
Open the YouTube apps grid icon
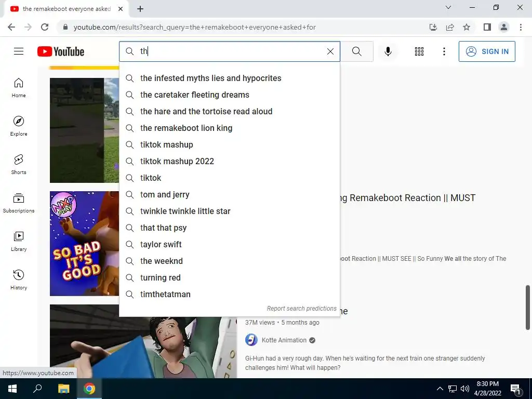(x=419, y=51)
